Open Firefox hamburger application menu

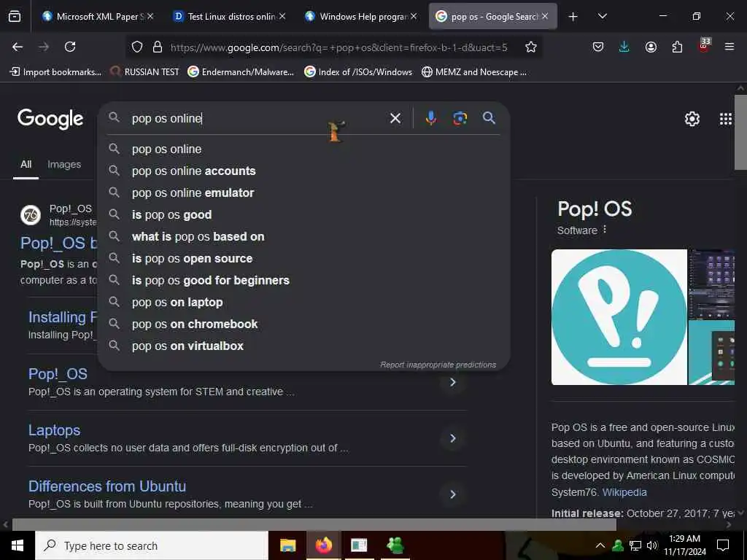[x=729, y=47]
